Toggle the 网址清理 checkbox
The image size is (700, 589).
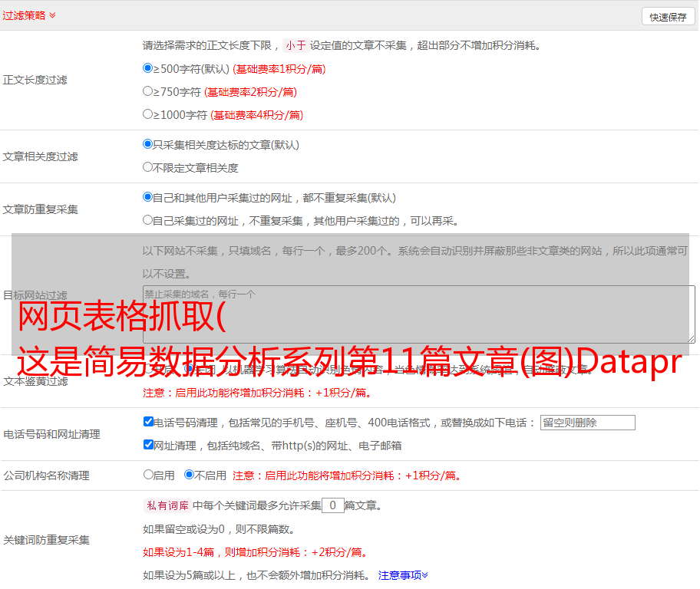tap(149, 444)
